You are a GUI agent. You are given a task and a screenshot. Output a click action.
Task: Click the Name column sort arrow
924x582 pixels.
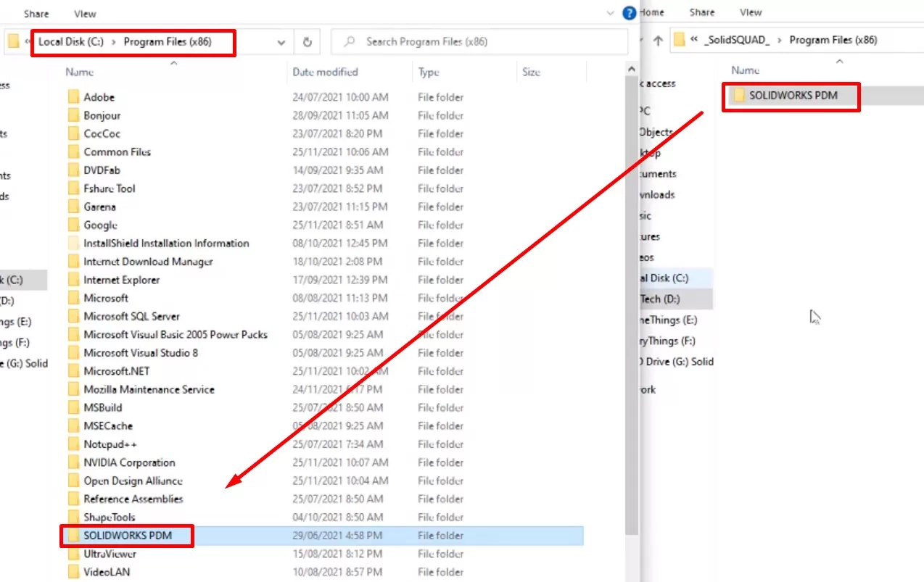pyautogui.click(x=173, y=64)
